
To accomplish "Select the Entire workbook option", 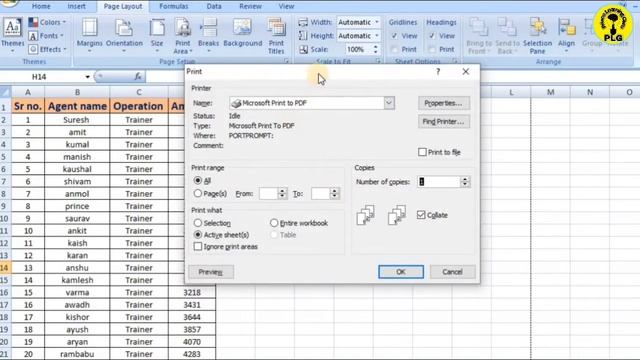I will 274,223.
